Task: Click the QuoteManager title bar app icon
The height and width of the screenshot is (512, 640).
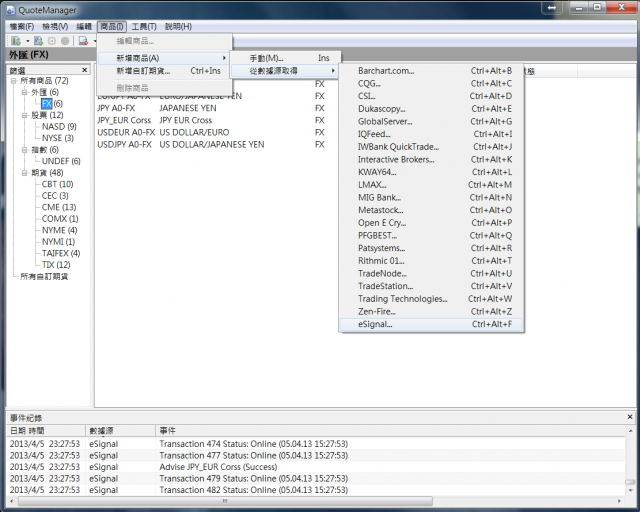Action: click(10, 10)
